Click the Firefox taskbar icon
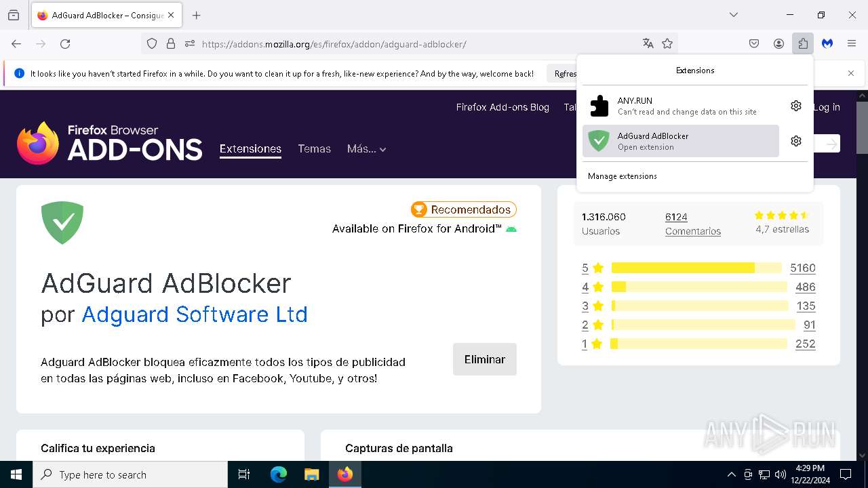The height and width of the screenshot is (488, 868). coord(345,474)
